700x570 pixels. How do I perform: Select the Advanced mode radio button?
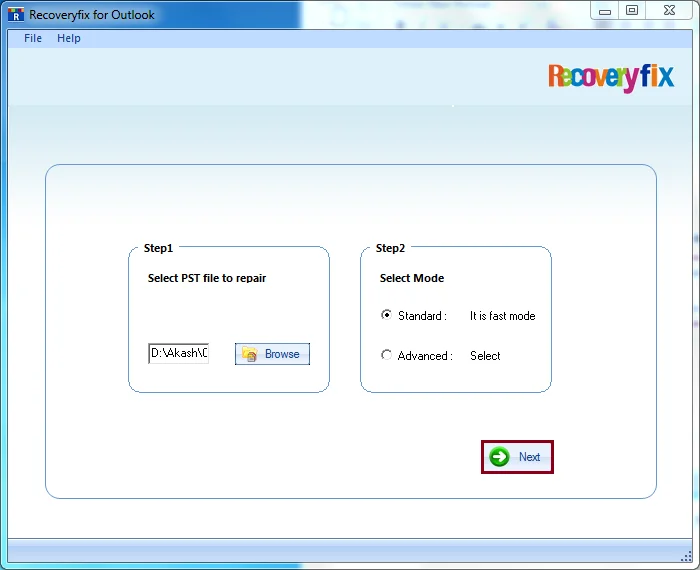(x=387, y=355)
